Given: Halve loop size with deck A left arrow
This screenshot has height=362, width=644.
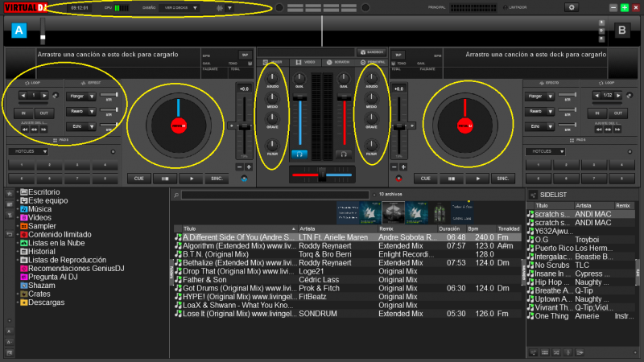Looking at the screenshot, I should (x=23, y=96).
